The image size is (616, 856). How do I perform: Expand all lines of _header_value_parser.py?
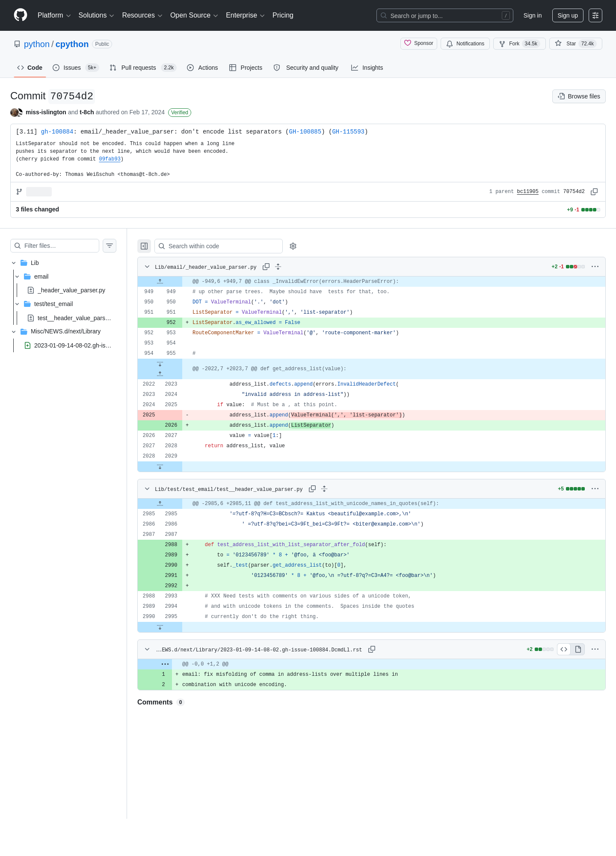click(278, 267)
